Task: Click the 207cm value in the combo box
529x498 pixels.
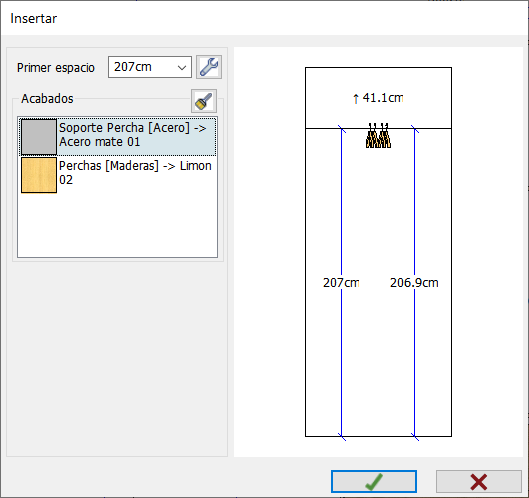Action: click(133, 67)
